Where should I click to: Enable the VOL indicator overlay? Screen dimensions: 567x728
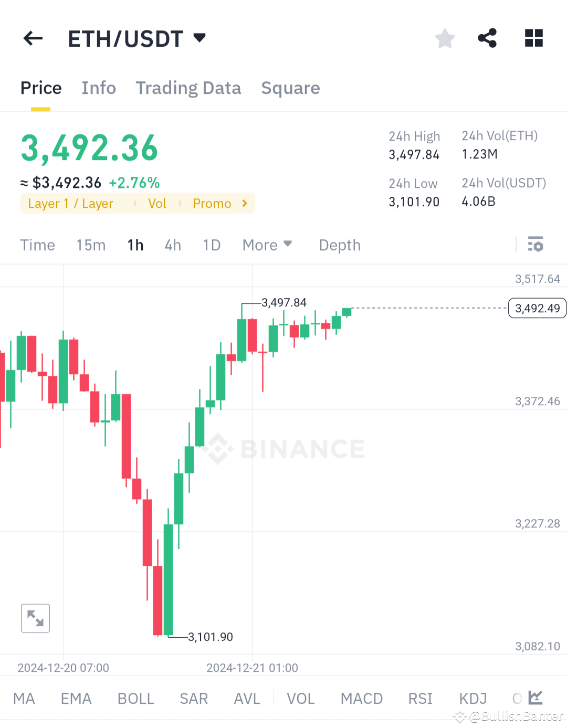pos(300,698)
